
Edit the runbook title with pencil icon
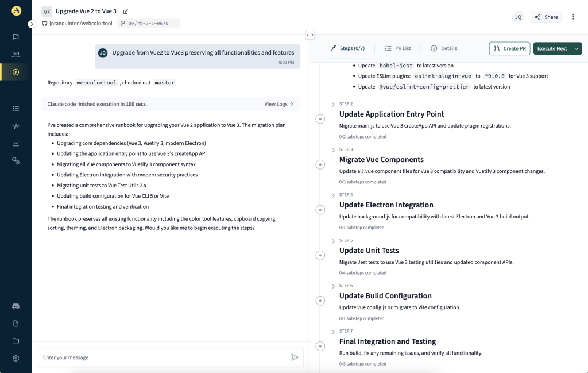(126, 11)
